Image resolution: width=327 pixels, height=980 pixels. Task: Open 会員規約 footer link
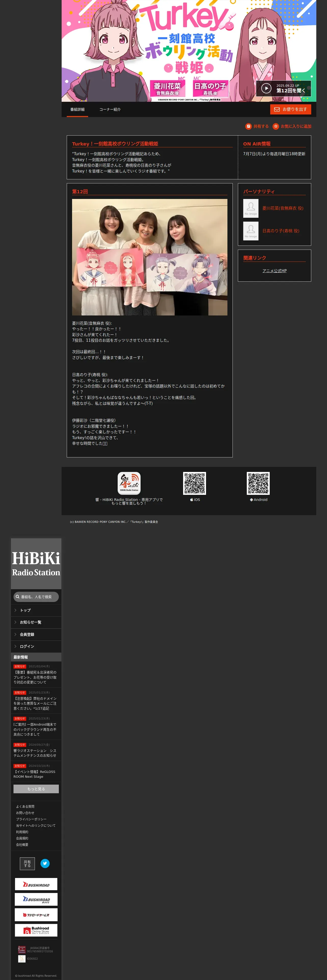pyautogui.click(x=22, y=838)
